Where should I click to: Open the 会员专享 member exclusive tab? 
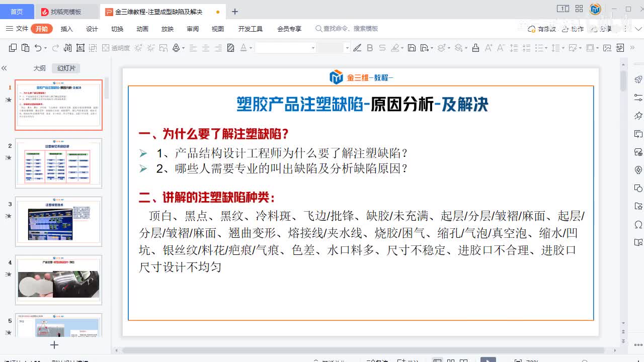tap(289, 29)
